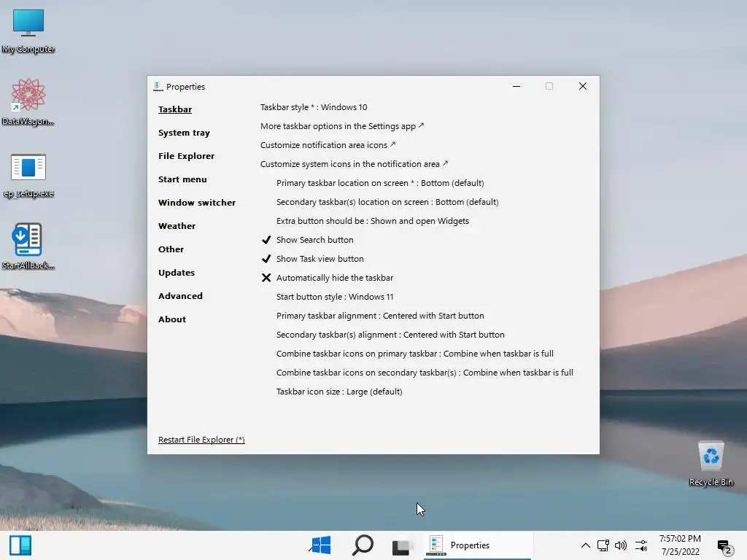Open Customize notification area icons link

[328, 145]
